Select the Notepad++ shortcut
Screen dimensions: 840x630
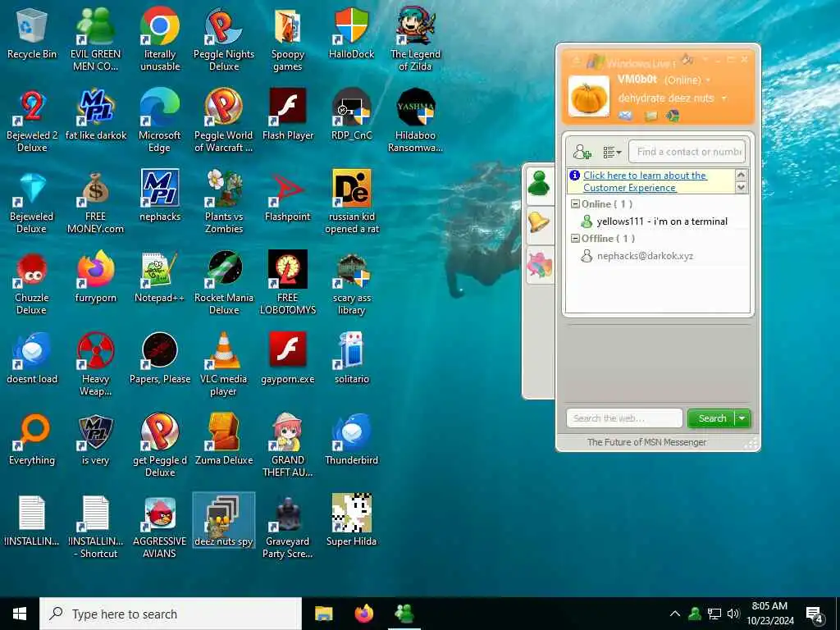160,278
